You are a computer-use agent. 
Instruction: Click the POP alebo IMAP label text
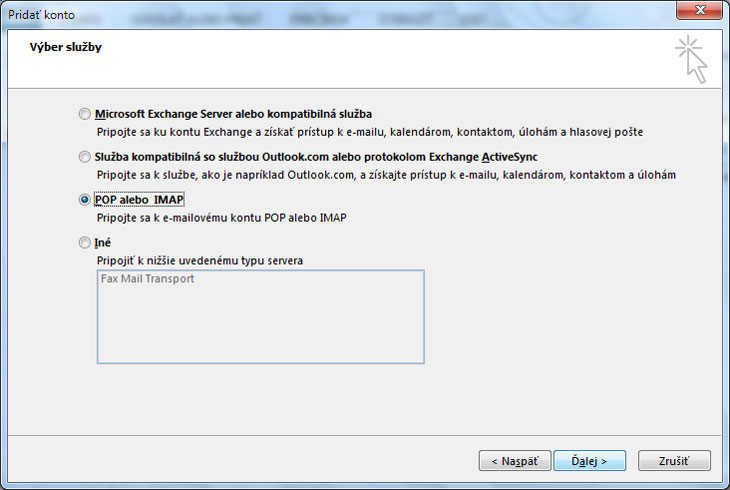coord(139,200)
